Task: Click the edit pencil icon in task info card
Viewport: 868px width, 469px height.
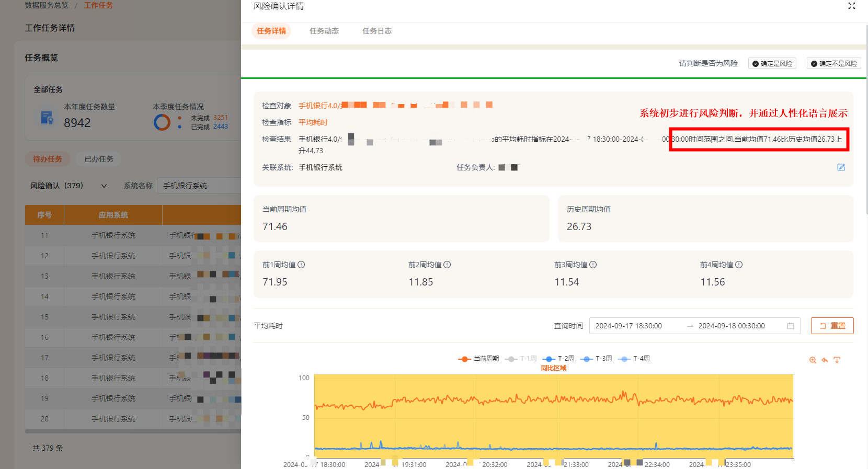Action: click(x=841, y=167)
